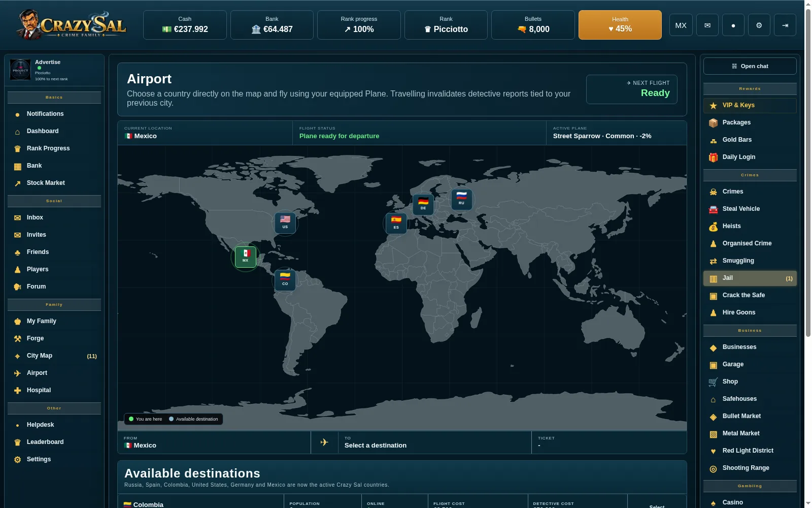
Task: Open Helpdesk in Other section
Action: coord(54,425)
